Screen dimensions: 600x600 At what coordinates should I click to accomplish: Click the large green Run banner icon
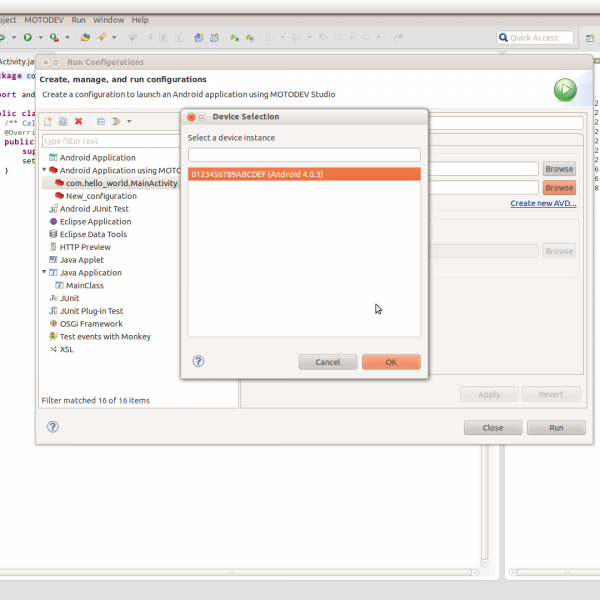[565, 90]
